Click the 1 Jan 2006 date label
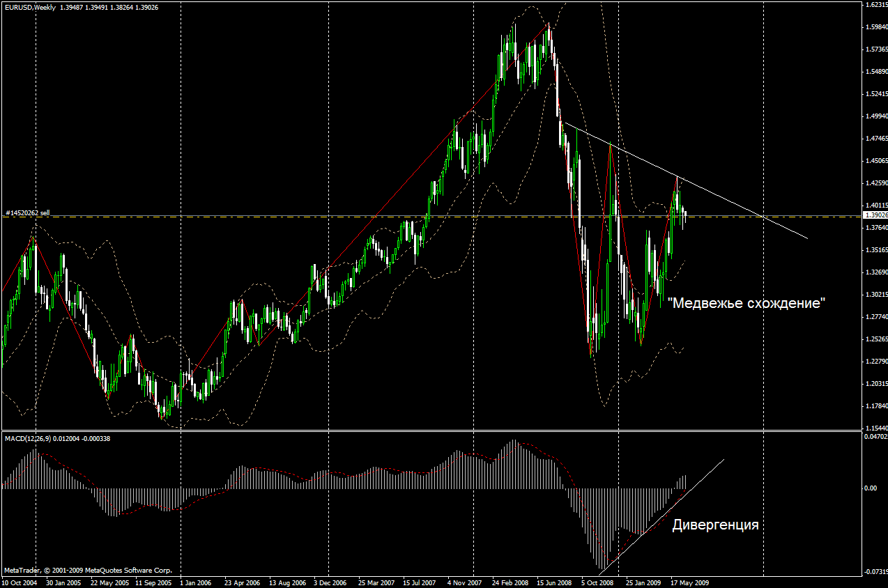The width and height of the screenshot is (888, 588). tap(195, 582)
